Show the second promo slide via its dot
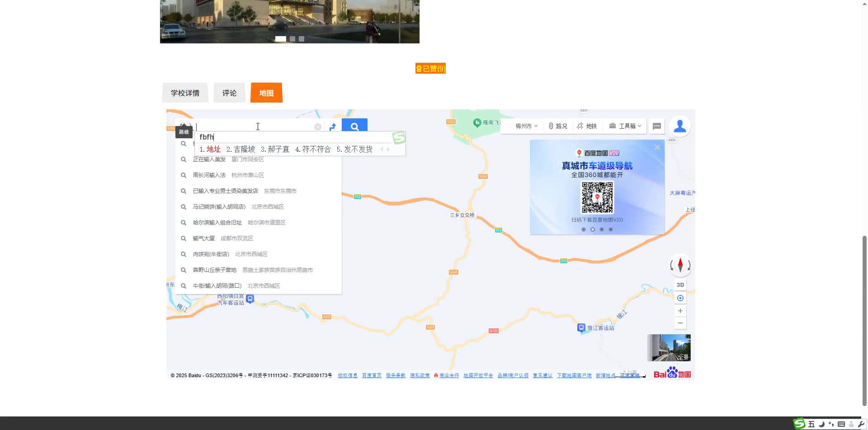The width and height of the screenshot is (868, 430). tap(593, 229)
